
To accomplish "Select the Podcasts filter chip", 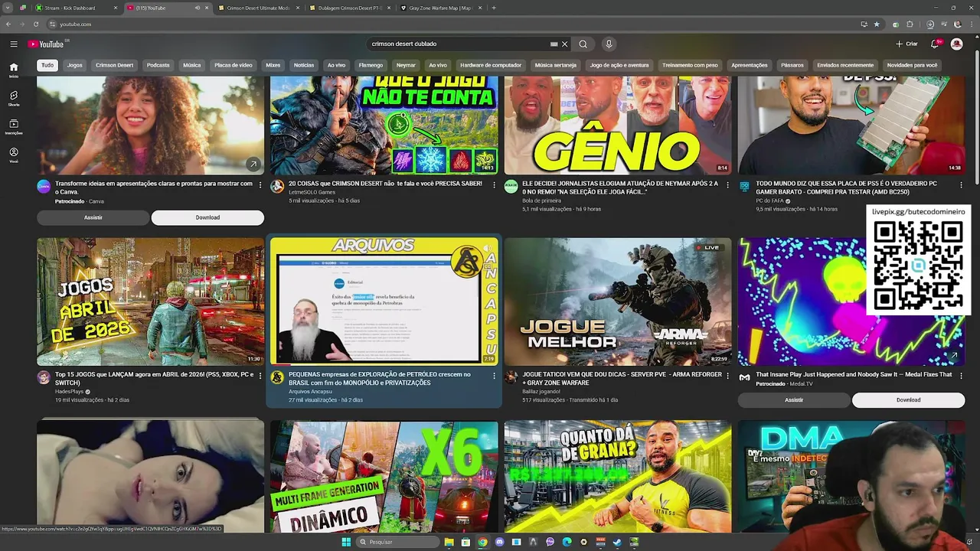I will [x=158, y=65].
